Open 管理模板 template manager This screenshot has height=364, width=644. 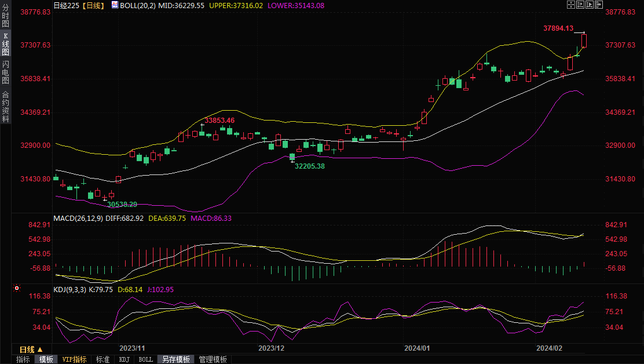tap(213, 359)
